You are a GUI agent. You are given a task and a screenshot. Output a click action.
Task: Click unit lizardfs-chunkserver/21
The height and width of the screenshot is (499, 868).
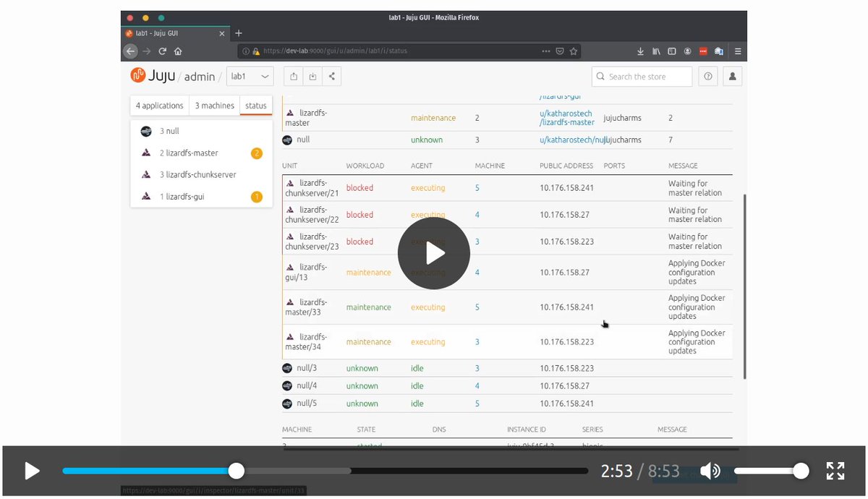point(312,188)
